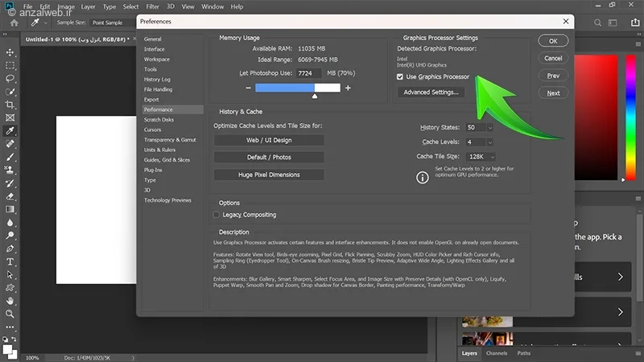644x362 pixels.
Task: Disable the Use Graphics Processor checkbox
Action: point(400,77)
